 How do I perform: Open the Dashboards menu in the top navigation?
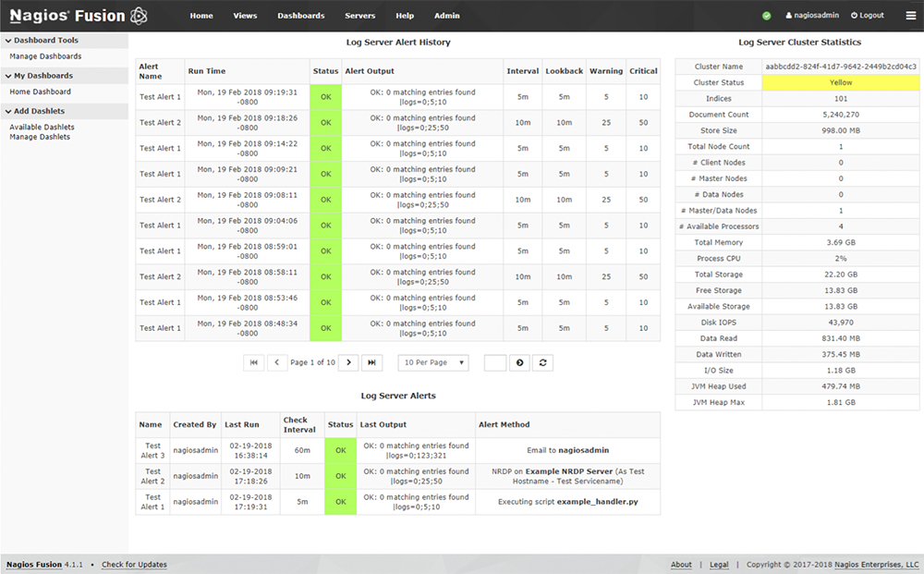[300, 16]
